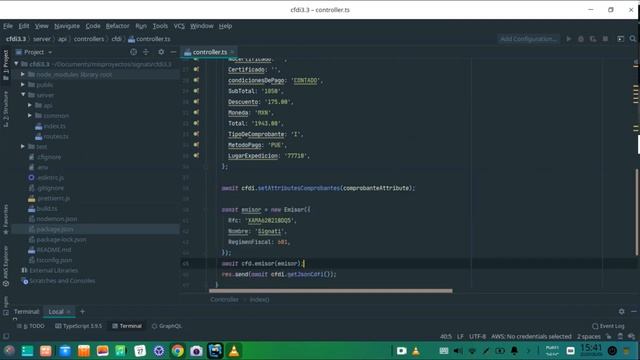640x360 pixels.
Task: Open the Event Log
Action: (608, 326)
